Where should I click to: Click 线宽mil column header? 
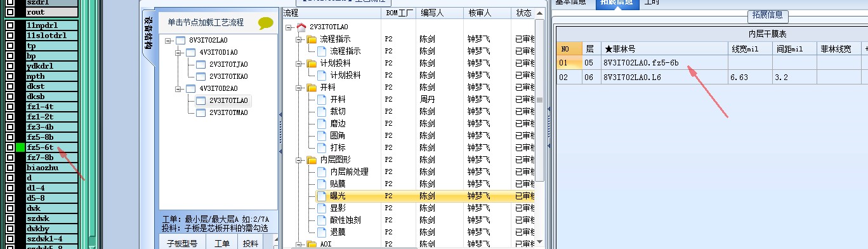[749, 48]
